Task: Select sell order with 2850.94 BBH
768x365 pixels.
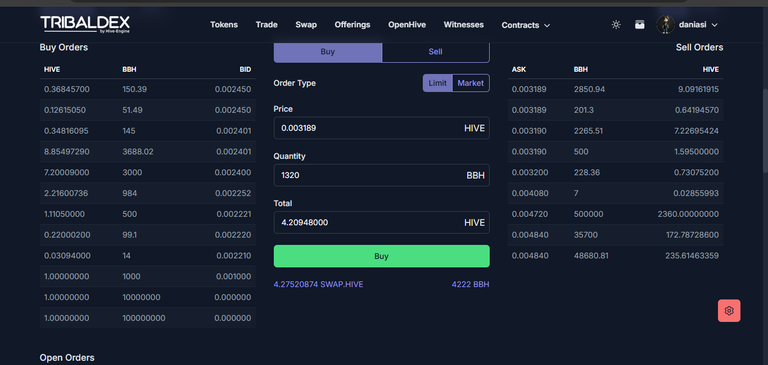Action: click(x=615, y=89)
